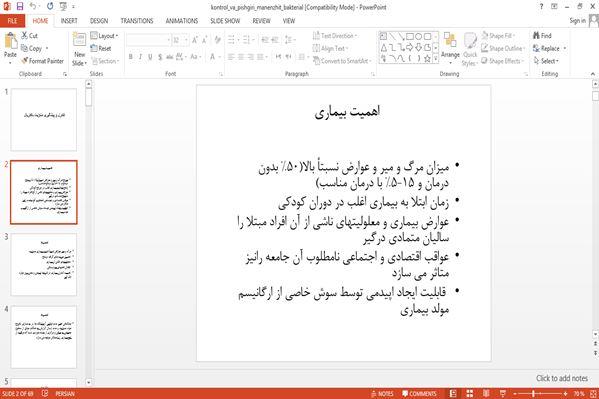Switch to the ANIMATIONS tab
599x399 pixels.
tap(182, 21)
